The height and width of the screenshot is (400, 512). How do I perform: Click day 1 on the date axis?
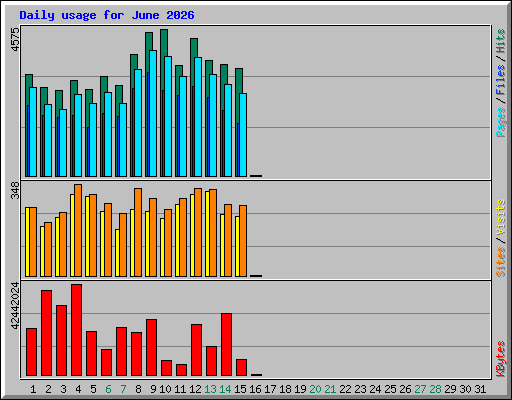coord(33,389)
